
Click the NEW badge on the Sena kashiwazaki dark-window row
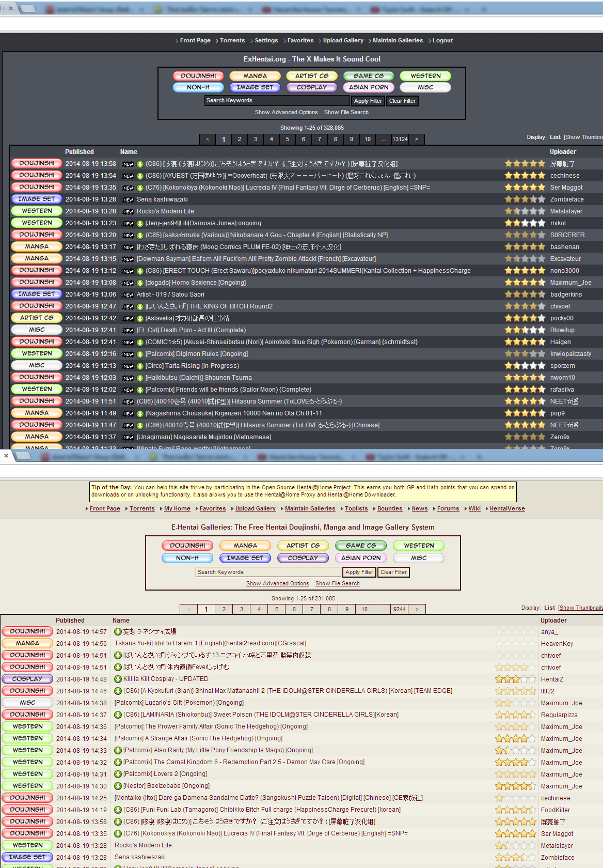click(128, 200)
